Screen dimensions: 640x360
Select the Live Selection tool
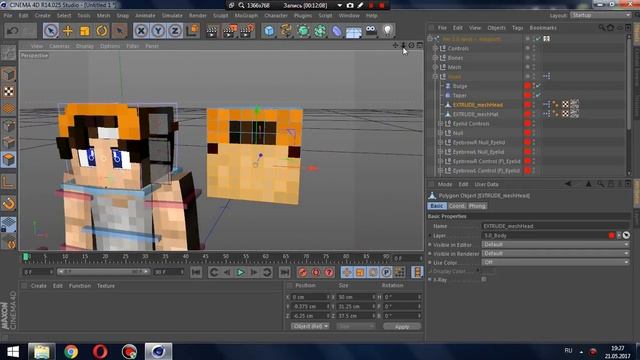(x=51, y=31)
